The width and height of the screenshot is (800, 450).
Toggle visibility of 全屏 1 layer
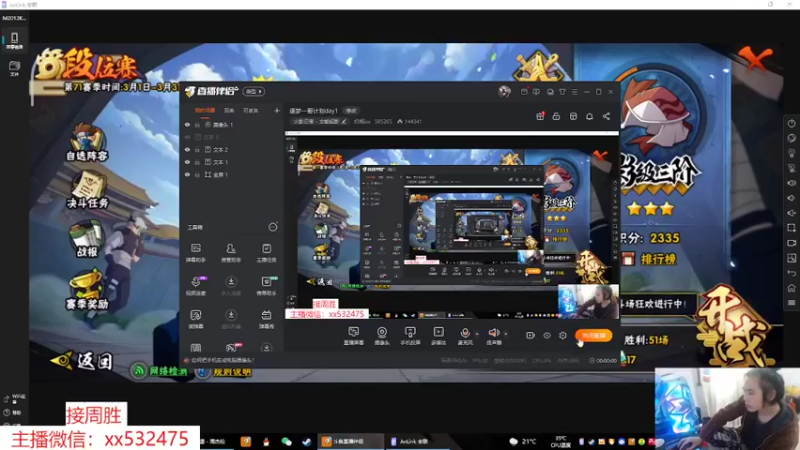[187, 174]
